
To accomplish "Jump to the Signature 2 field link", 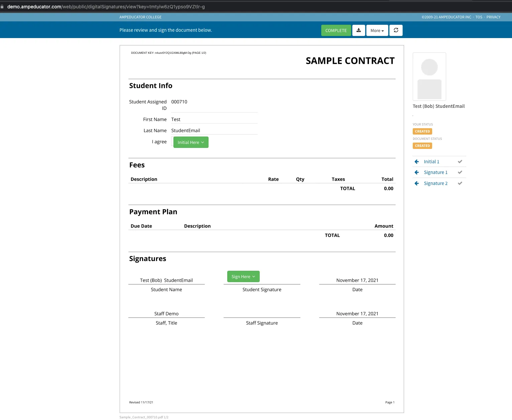I will [x=435, y=183].
